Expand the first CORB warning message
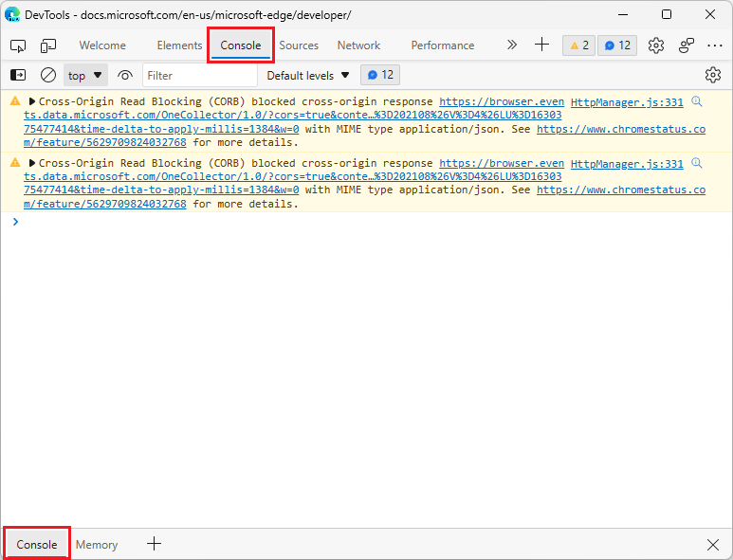Image resolution: width=733 pixels, height=560 pixels. click(x=32, y=101)
